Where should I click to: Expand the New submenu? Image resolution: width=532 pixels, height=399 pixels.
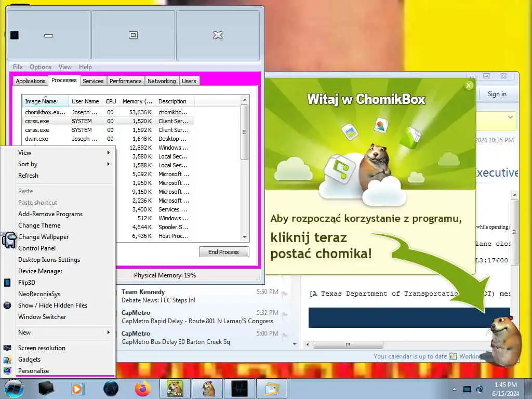click(63, 332)
